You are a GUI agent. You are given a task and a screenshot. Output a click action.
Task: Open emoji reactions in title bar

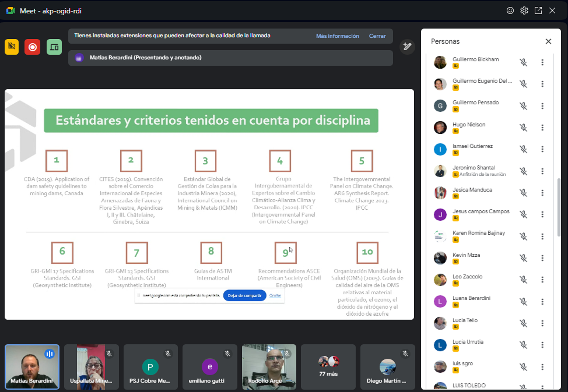click(x=510, y=11)
